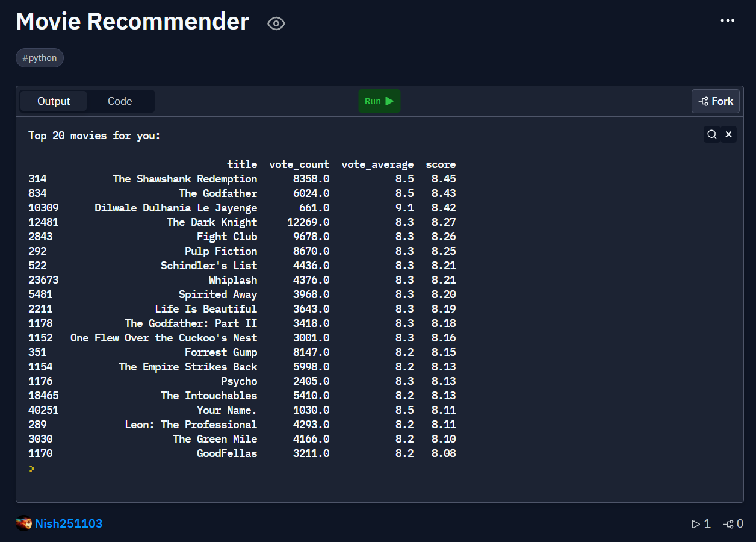
Task: Click score value 8.45
Action: point(444,179)
